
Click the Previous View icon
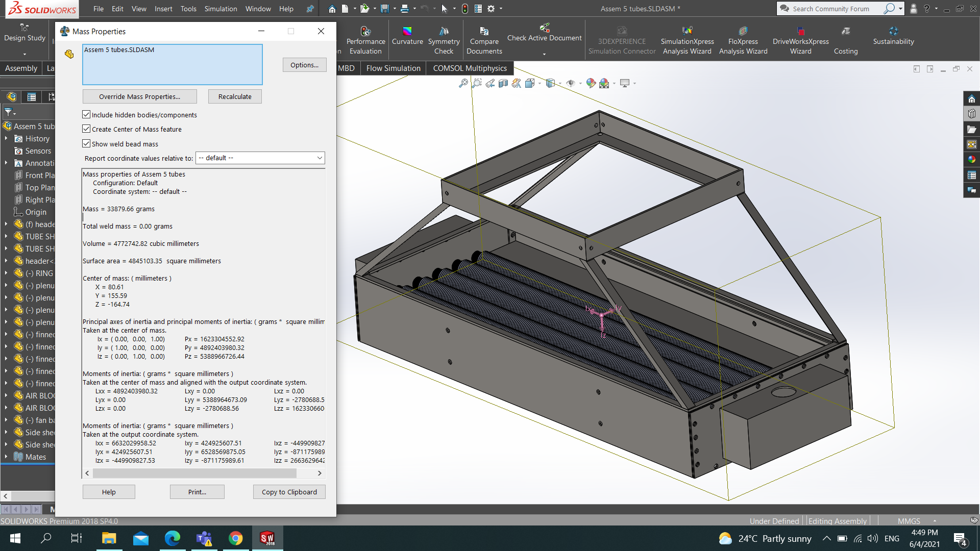point(490,83)
